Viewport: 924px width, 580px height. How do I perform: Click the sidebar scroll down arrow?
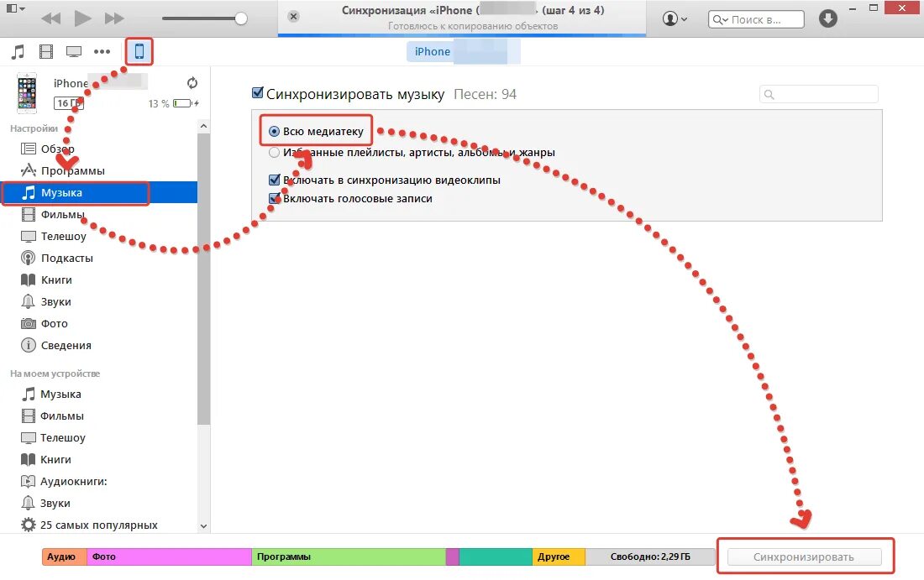[x=204, y=526]
